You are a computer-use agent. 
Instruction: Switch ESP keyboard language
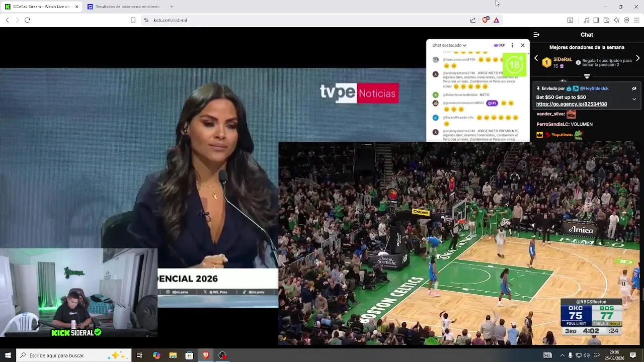coord(597,355)
